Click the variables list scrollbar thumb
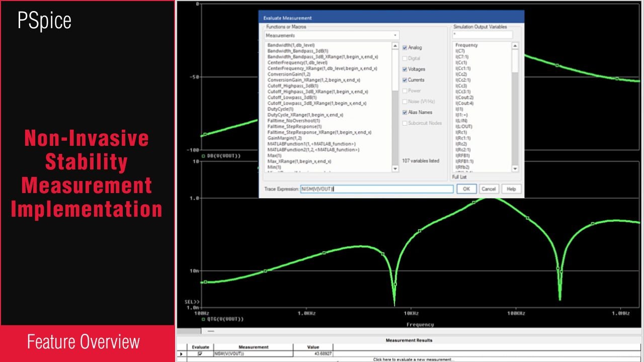This screenshot has height=362, width=644. [x=515, y=61]
